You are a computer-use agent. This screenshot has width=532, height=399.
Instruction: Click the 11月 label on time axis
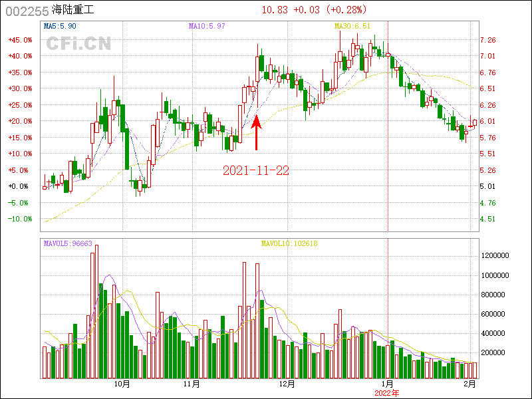point(192,384)
